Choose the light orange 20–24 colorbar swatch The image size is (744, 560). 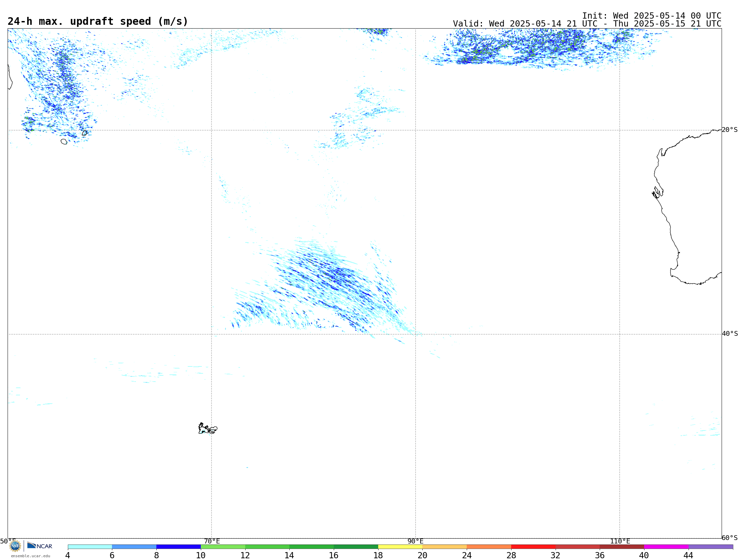click(x=445, y=547)
